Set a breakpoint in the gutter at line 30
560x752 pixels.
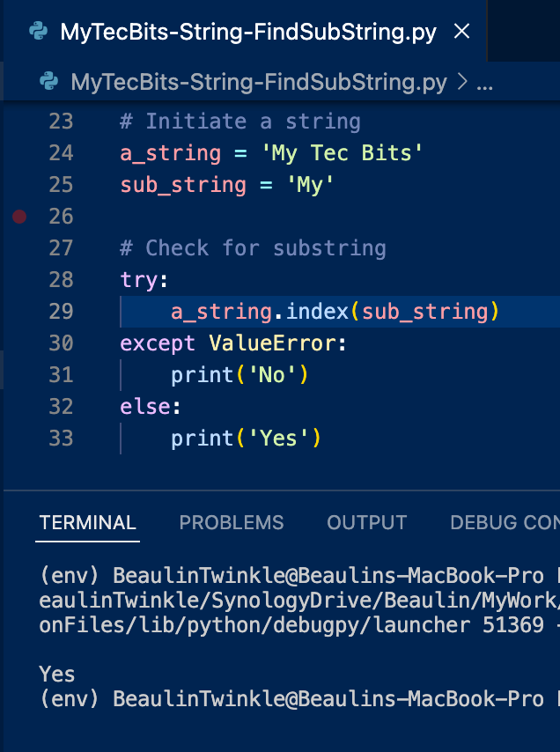point(19,343)
